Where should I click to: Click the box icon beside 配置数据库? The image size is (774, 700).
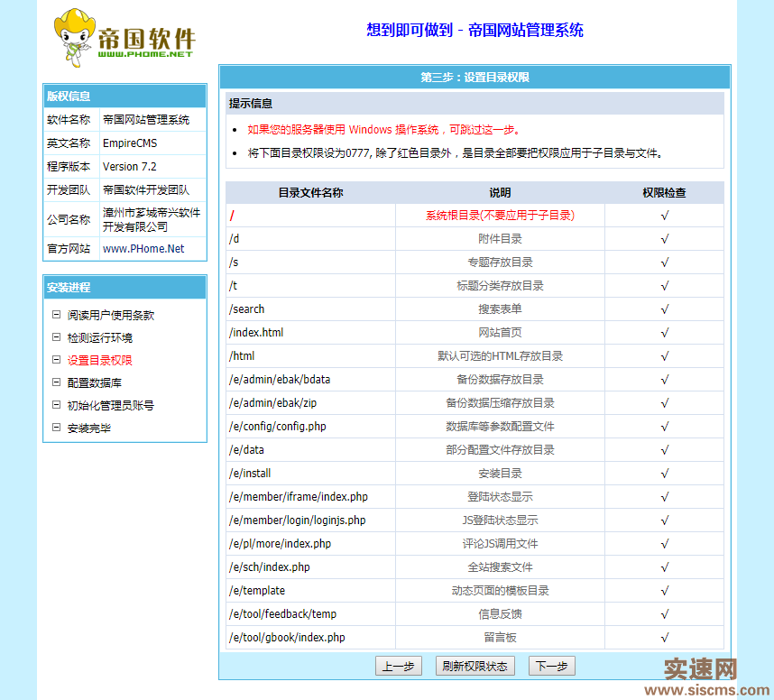tap(57, 382)
